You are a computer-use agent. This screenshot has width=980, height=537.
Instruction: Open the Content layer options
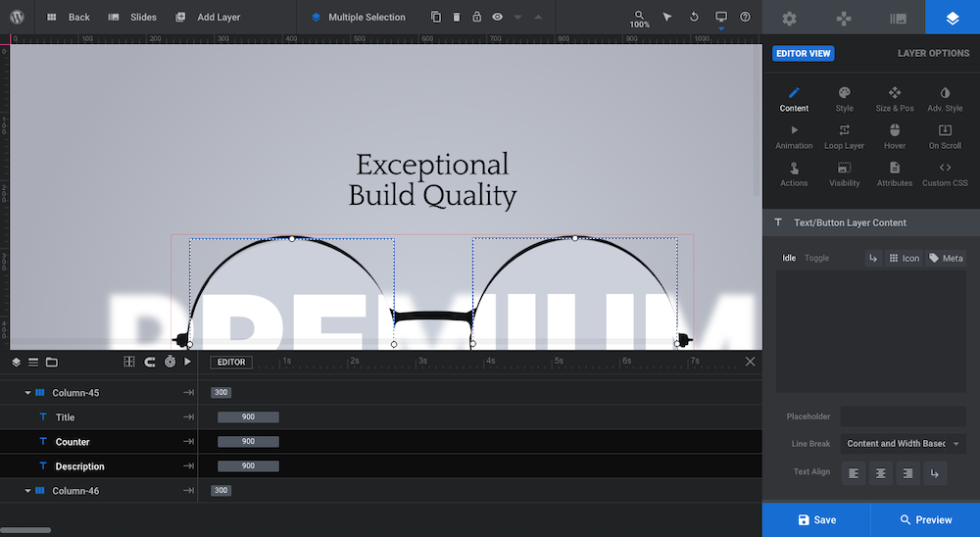pos(794,99)
